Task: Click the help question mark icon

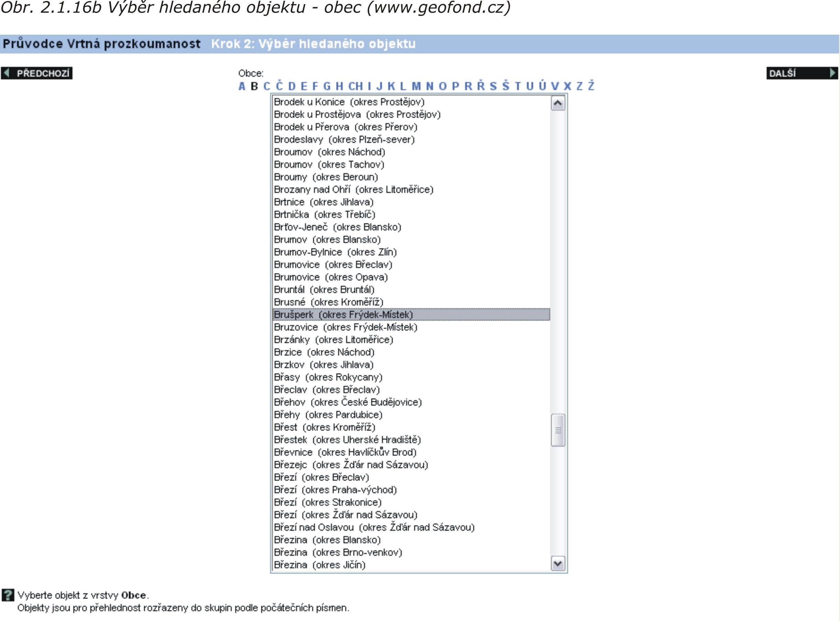Action: 8,595
